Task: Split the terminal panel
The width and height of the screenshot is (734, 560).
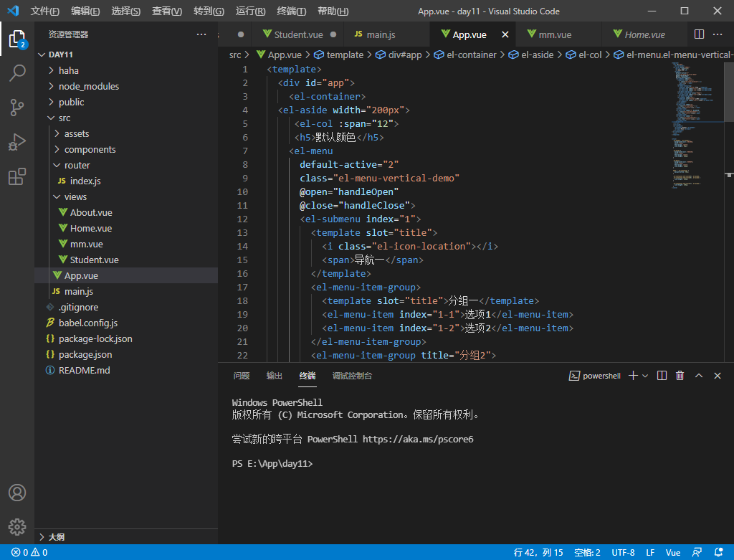Action: coord(662,376)
